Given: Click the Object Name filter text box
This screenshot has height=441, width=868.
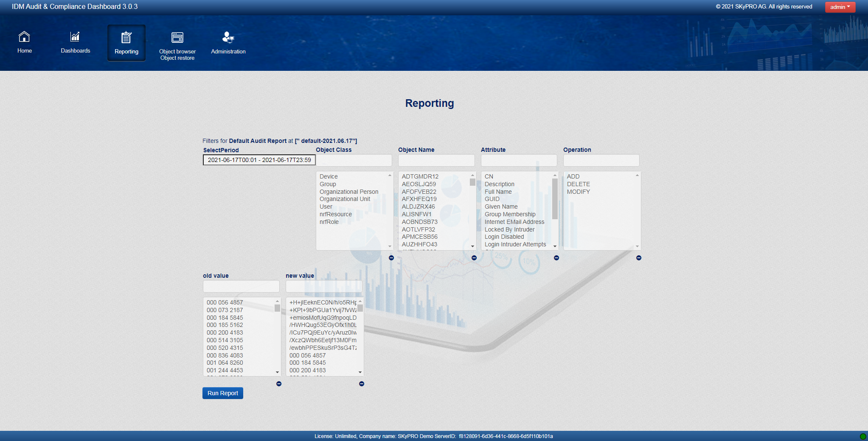Looking at the screenshot, I should click(x=436, y=160).
